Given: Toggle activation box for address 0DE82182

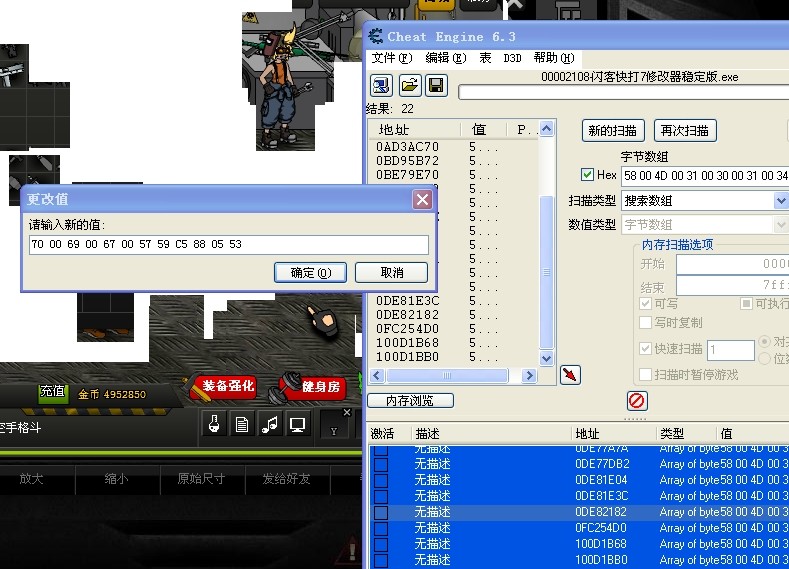Looking at the screenshot, I should 380,512.
